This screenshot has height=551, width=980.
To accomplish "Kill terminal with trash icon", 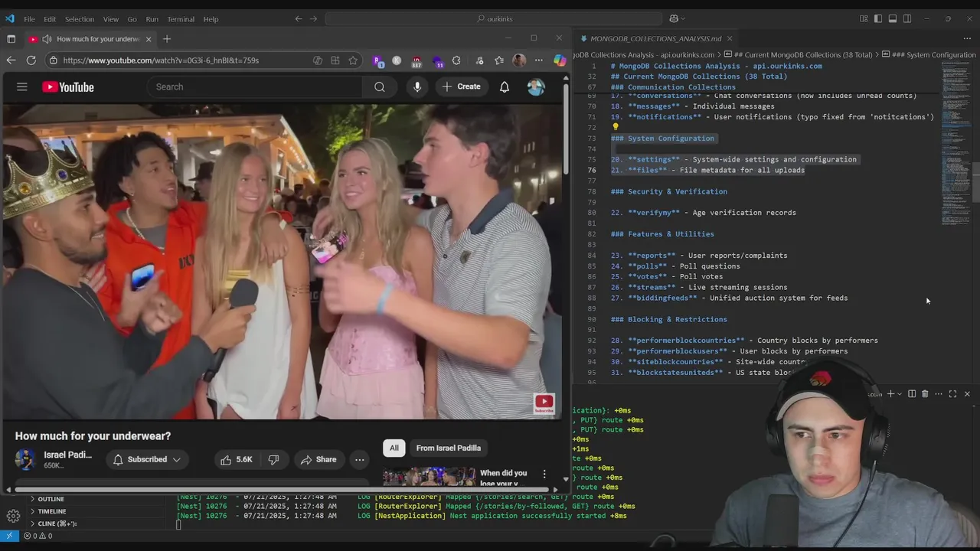I will click(925, 393).
